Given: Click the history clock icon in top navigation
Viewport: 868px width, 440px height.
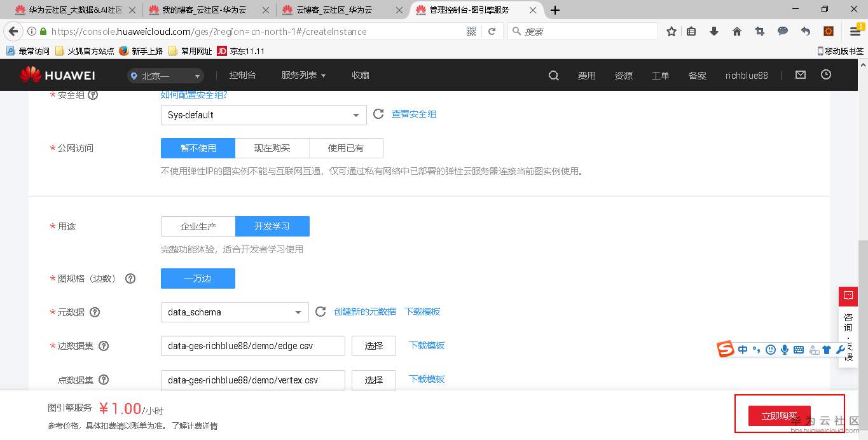Looking at the screenshot, I should (825, 74).
